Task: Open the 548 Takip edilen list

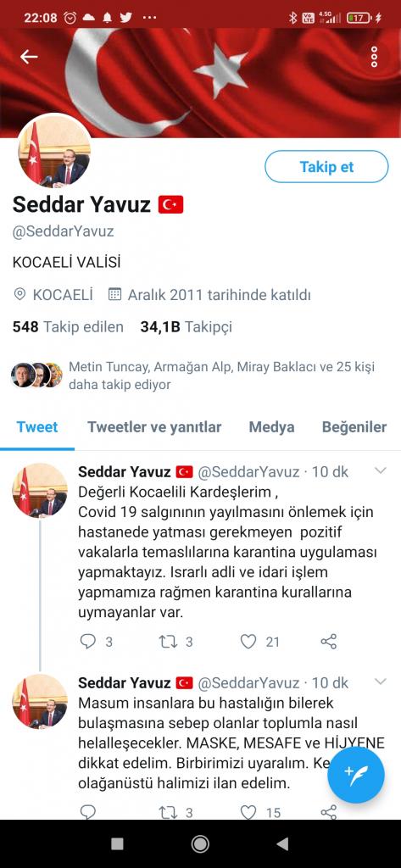Action: (x=68, y=327)
